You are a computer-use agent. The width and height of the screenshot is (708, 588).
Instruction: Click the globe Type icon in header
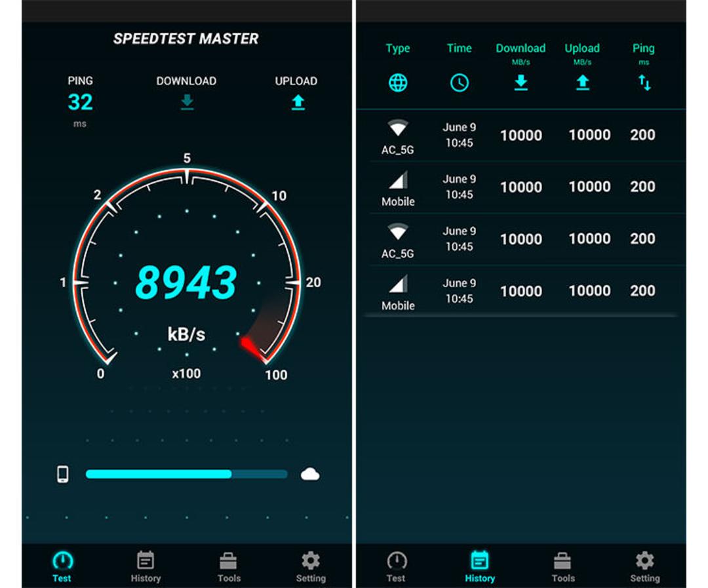pyautogui.click(x=398, y=83)
